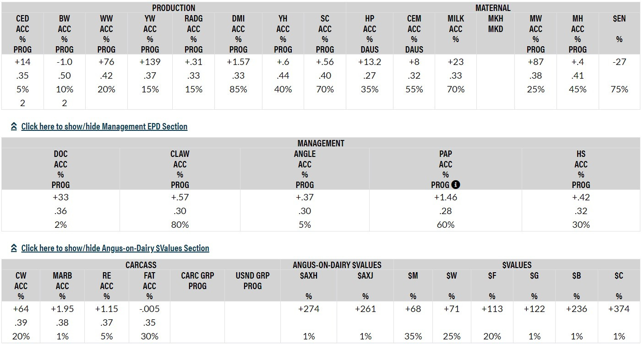Viewport: 644px width, 344px height.
Task: Click the DOC value +33
Action: [x=60, y=197]
